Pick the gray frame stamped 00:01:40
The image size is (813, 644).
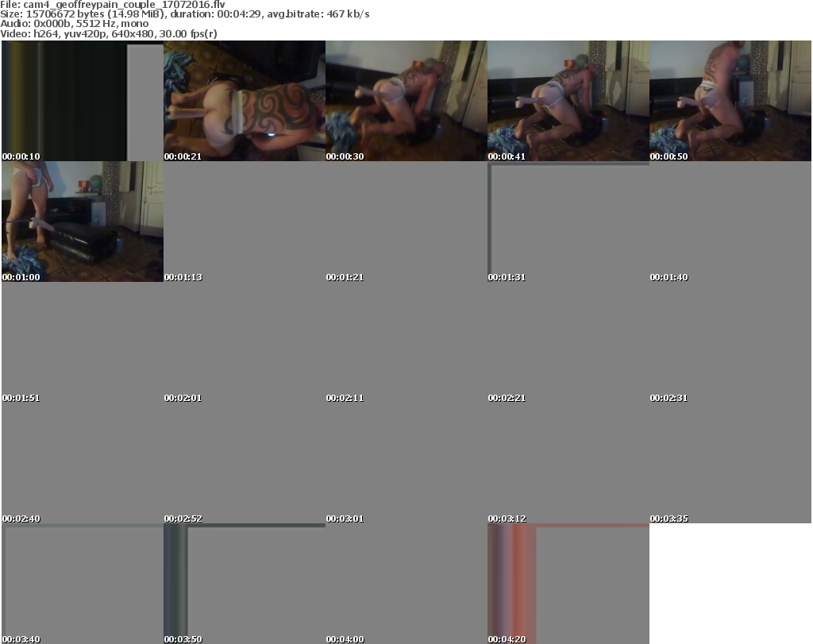point(730,222)
